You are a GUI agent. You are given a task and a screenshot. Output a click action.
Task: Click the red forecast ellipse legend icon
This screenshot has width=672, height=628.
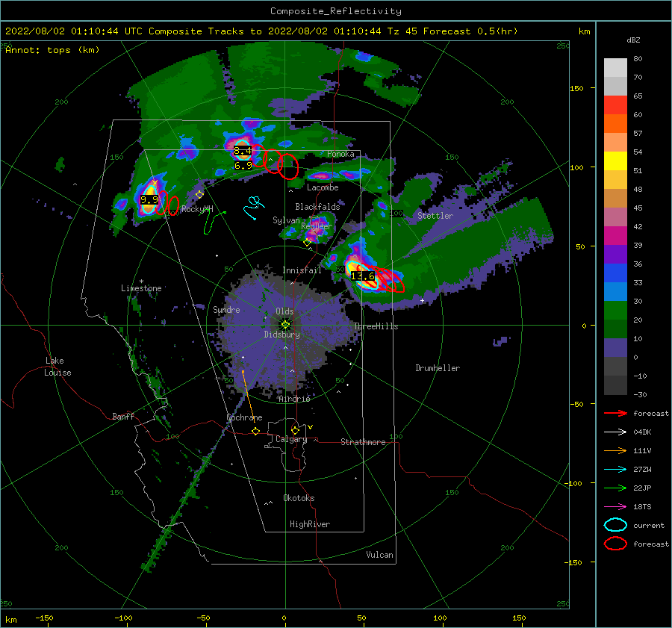click(x=615, y=544)
